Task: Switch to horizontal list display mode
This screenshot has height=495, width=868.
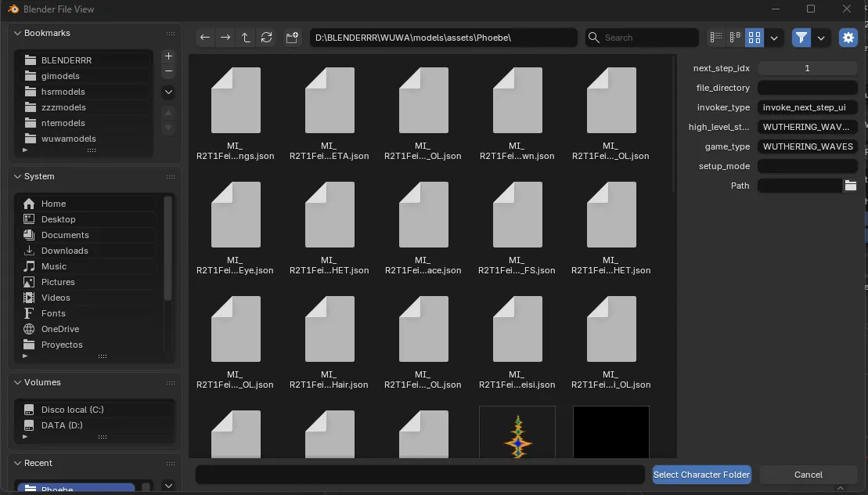Action: 735,38
